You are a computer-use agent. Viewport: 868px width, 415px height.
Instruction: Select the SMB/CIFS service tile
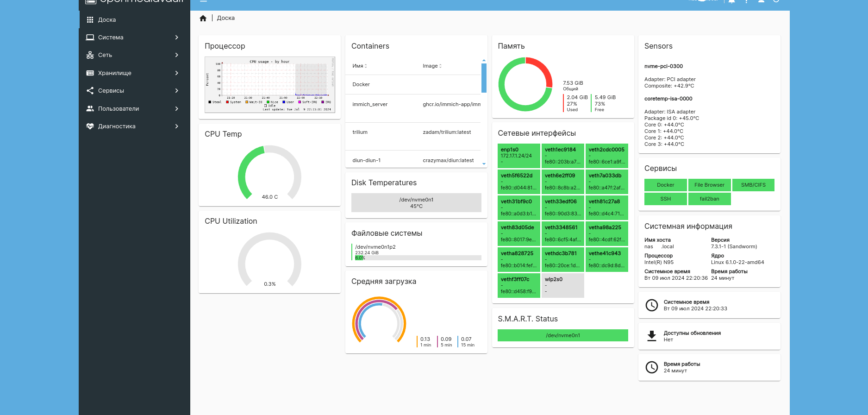click(x=753, y=185)
